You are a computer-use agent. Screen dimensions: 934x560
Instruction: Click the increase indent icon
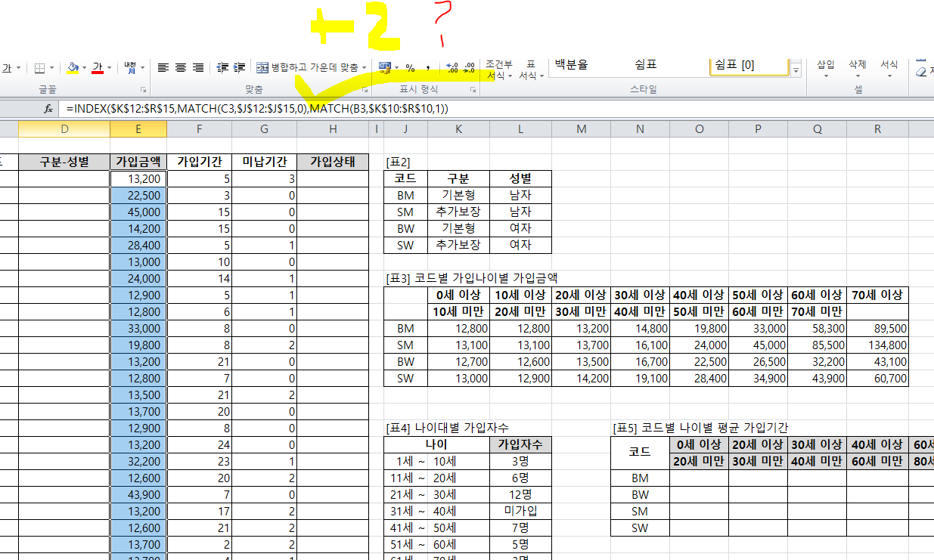point(239,68)
